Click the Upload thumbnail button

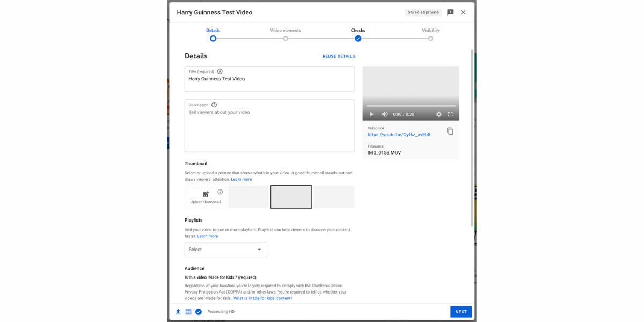click(206, 197)
